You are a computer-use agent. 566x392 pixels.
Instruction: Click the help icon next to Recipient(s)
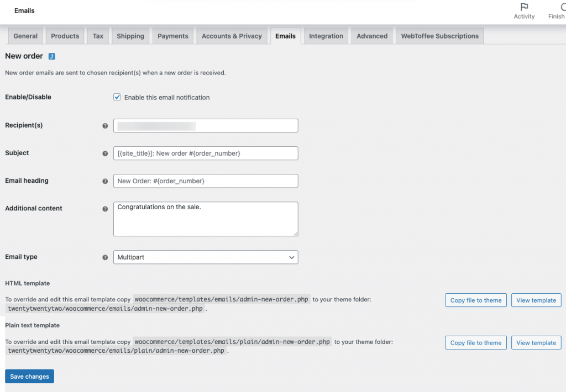pos(105,126)
